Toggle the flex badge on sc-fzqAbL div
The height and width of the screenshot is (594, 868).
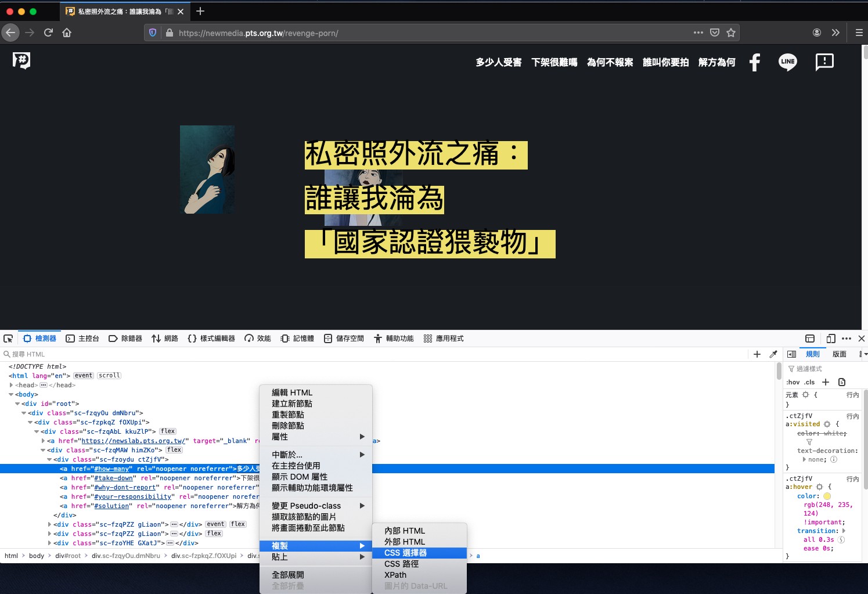pos(168,431)
